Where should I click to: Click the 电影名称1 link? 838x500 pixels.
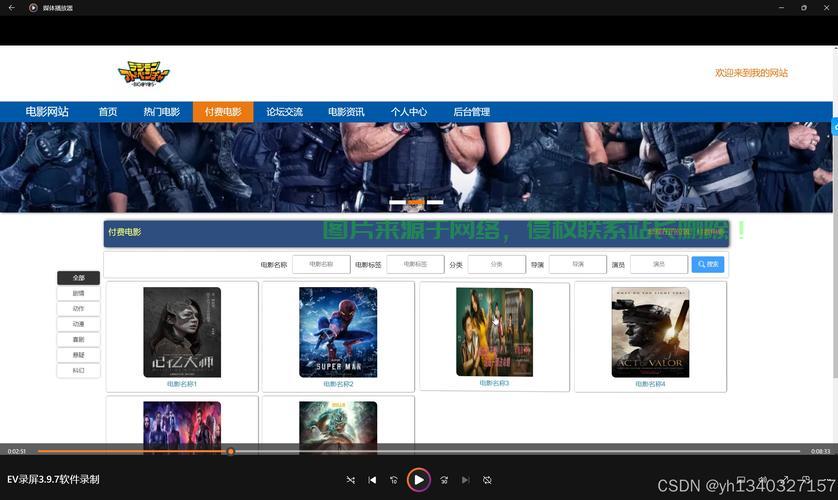click(182, 384)
